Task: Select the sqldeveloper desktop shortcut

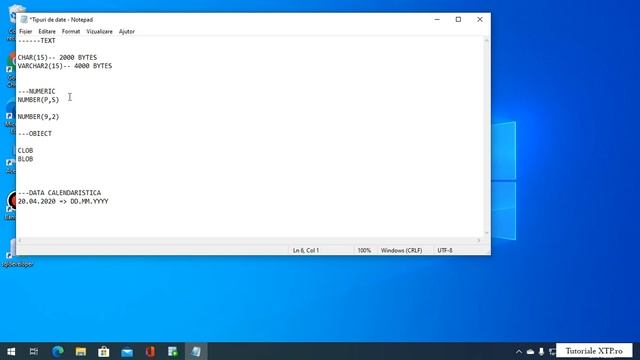Action: pos(16,253)
